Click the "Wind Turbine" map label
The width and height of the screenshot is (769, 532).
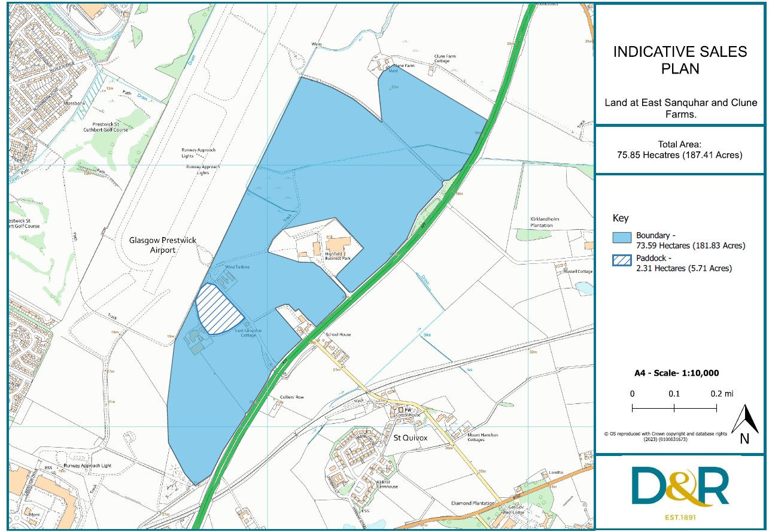(x=237, y=267)
